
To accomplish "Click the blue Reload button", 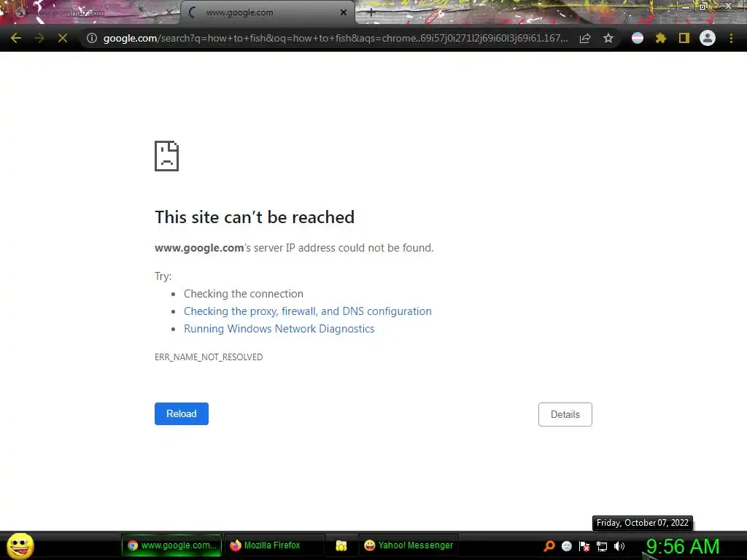I will [182, 414].
